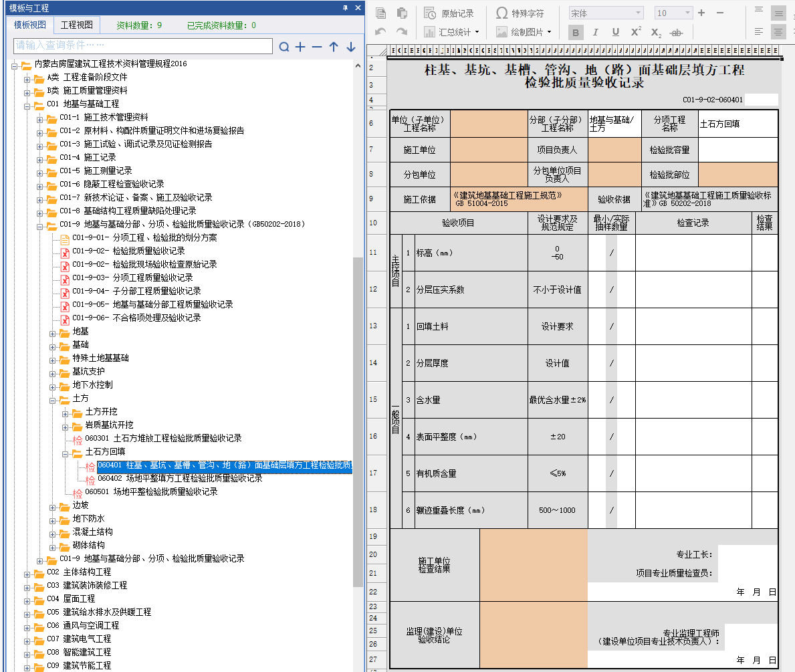
Task: Click the 单位(子单位)工程名称 orange input cell
Action: [489, 123]
